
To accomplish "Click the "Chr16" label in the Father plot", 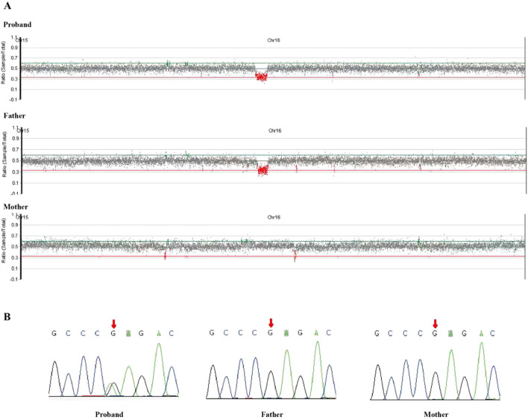I will point(274,131).
